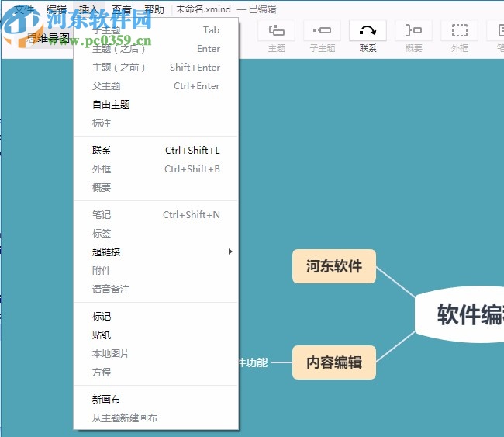This screenshot has height=437, width=504.
Task: Open the 帮助 menu
Action: [154, 9]
